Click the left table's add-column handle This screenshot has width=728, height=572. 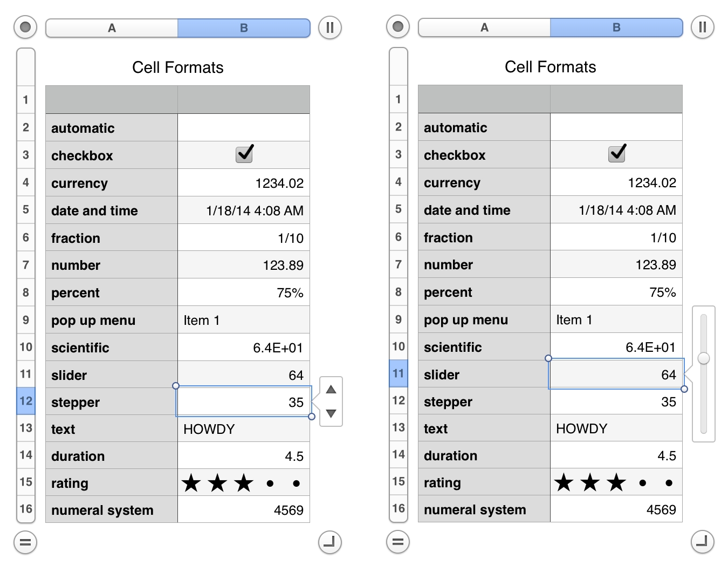click(x=330, y=28)
